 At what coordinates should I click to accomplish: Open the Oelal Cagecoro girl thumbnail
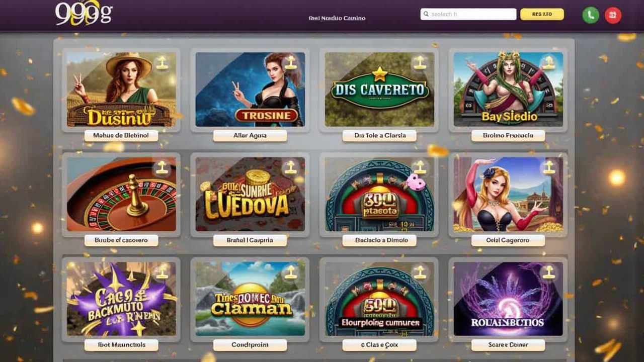coord(508,194)
